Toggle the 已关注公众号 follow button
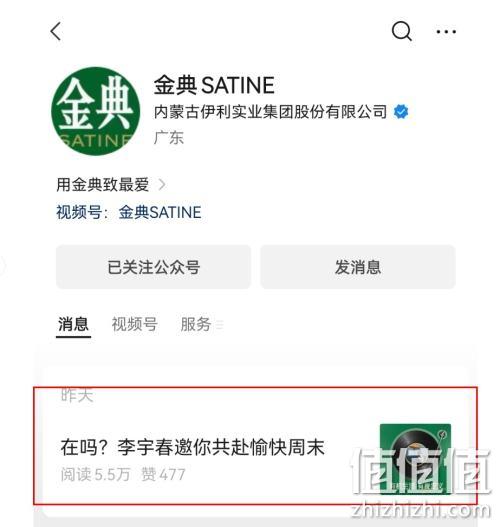 [154, 267]
